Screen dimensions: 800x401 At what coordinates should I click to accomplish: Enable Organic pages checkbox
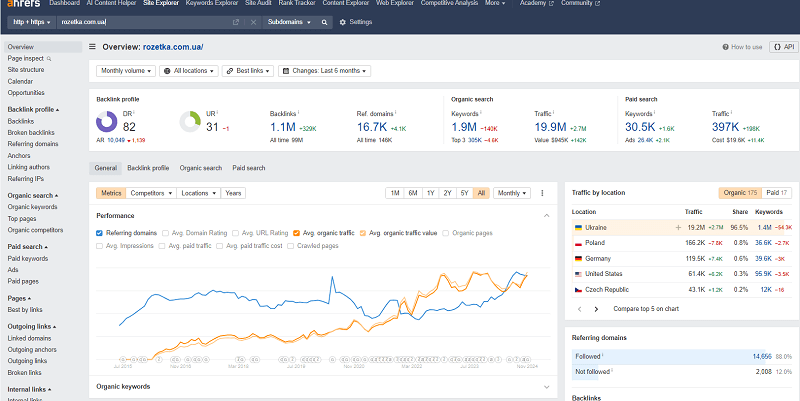point(446,233)
